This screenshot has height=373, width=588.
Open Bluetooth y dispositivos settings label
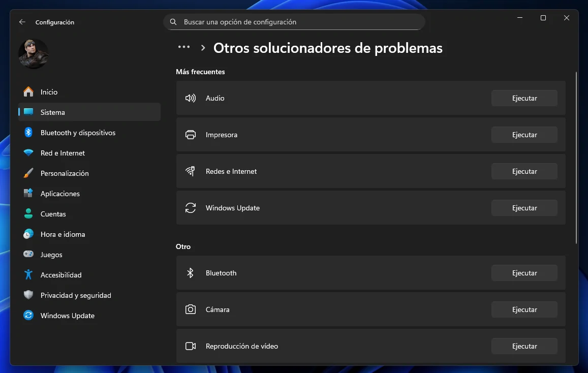coord(78,133)
